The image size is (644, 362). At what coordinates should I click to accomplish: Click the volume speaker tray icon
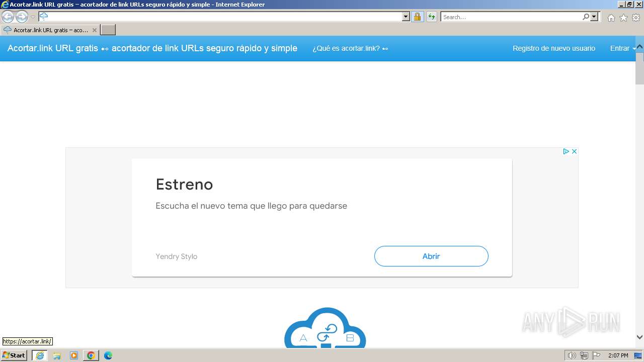[572, 355]
